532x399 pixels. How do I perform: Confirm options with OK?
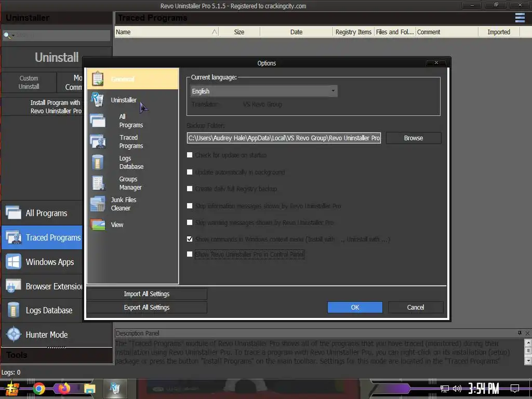click(x=355, y=308)
